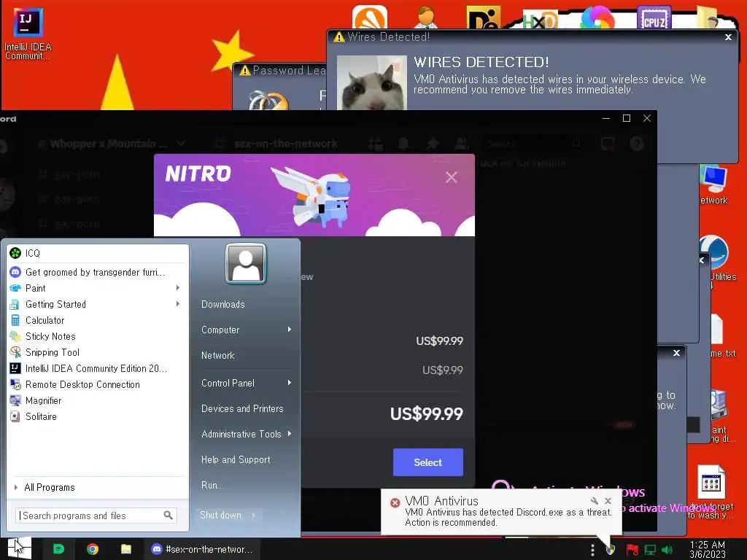747x560 pixels.
Task: Open the Run dialog entry
Action: [x=212, y=485]
